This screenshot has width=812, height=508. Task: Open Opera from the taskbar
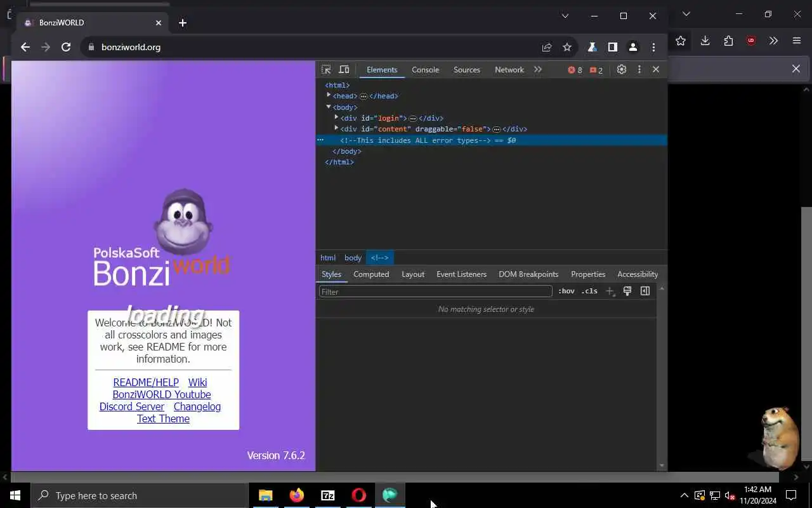(359, 495)
